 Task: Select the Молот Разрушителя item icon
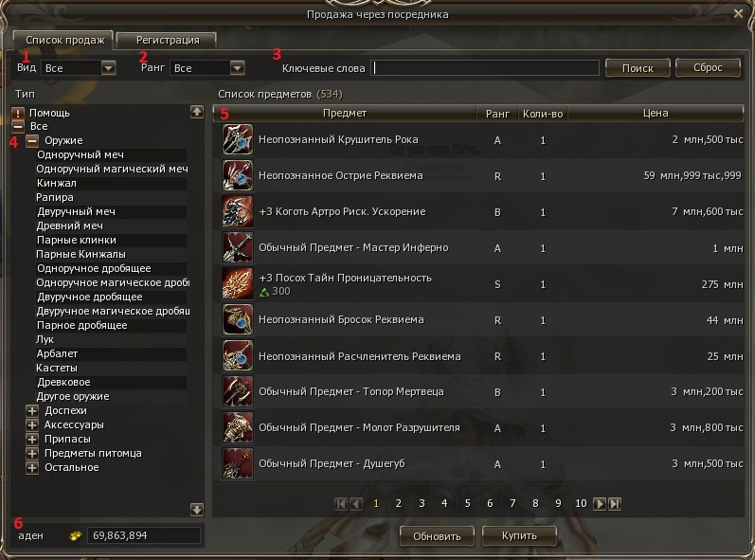point(238,427)
